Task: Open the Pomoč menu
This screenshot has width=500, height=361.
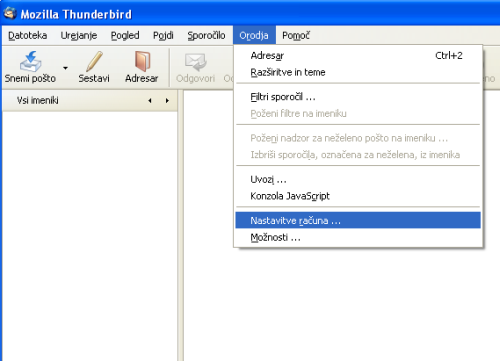Action: (296, 35)
